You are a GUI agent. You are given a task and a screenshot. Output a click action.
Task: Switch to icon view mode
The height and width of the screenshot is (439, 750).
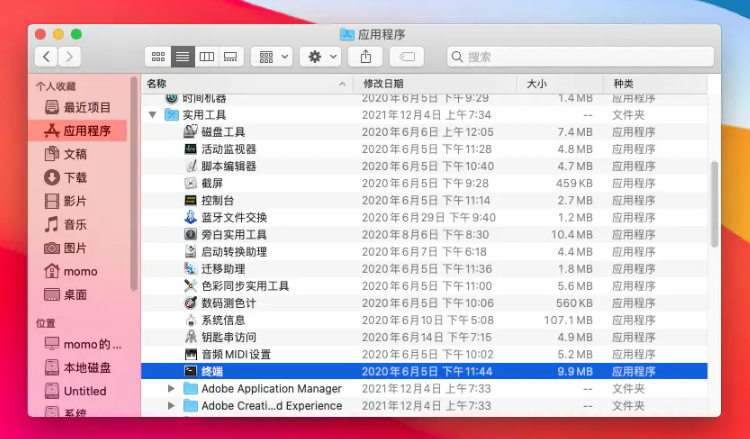pyautogui.click(x=158, y=57)
